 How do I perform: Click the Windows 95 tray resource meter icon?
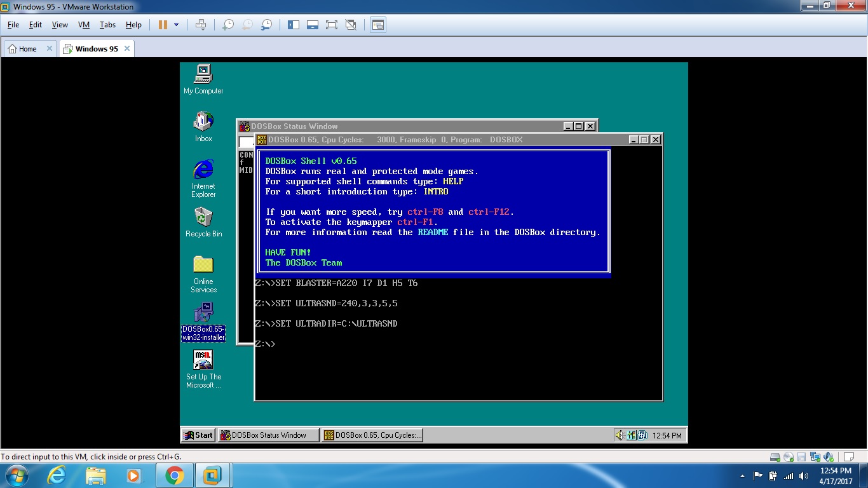[631, 435]
